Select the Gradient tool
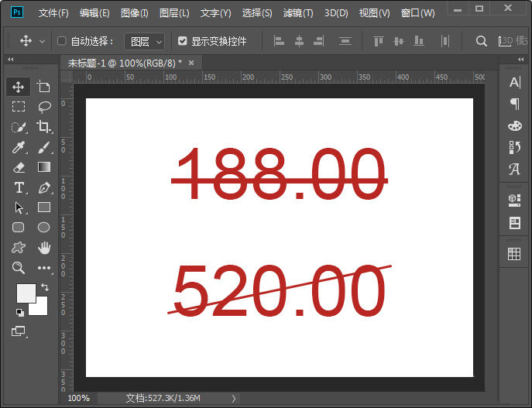The image size is (532, 408). 44,167
